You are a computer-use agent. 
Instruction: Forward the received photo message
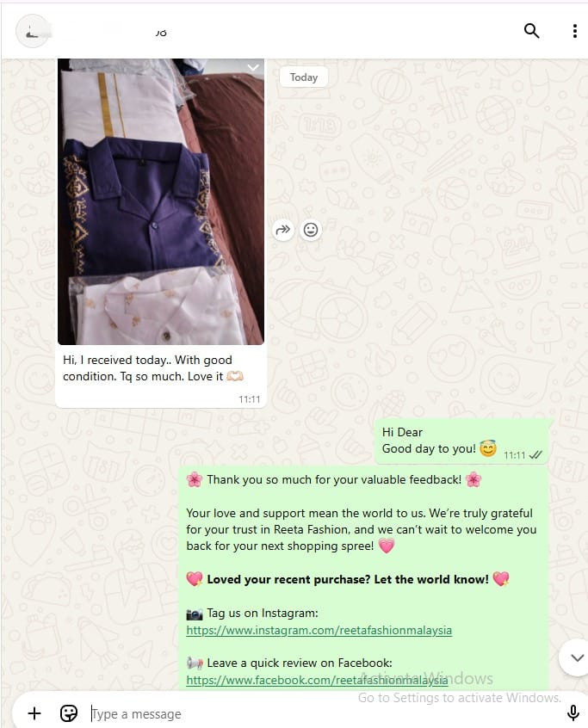[283, 230]
